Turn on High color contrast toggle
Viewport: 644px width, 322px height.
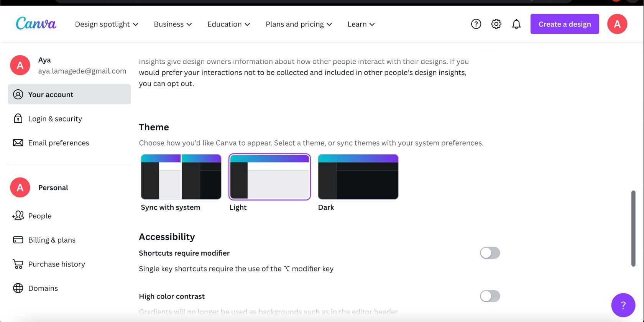pyautogui.click(x=490, y=296)
